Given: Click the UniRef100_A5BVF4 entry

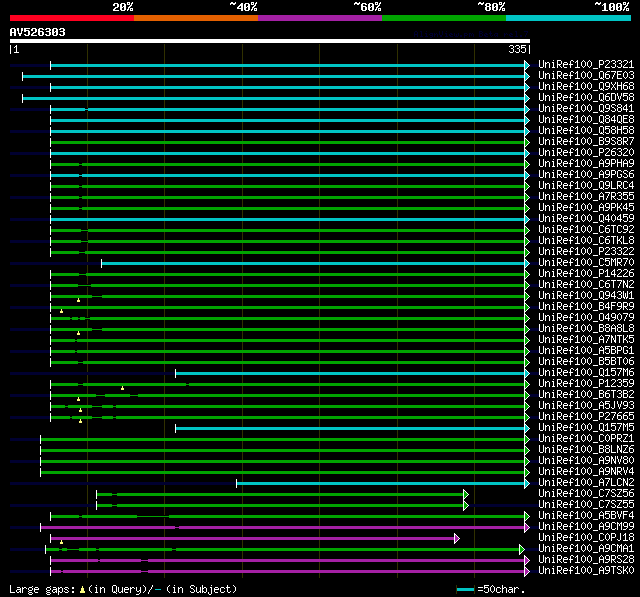Looking at the screenshot, I should [586, 516].
